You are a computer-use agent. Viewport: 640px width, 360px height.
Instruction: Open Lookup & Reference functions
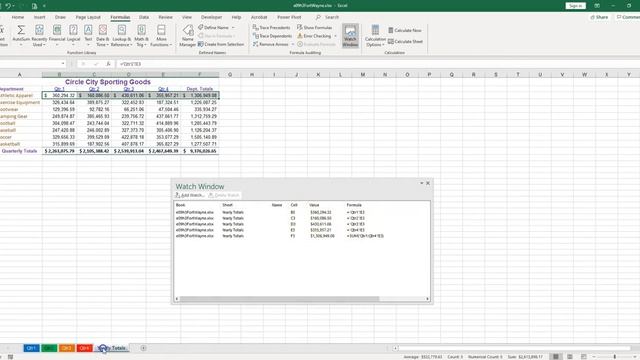pyautogui.click(x=122, y=35)
